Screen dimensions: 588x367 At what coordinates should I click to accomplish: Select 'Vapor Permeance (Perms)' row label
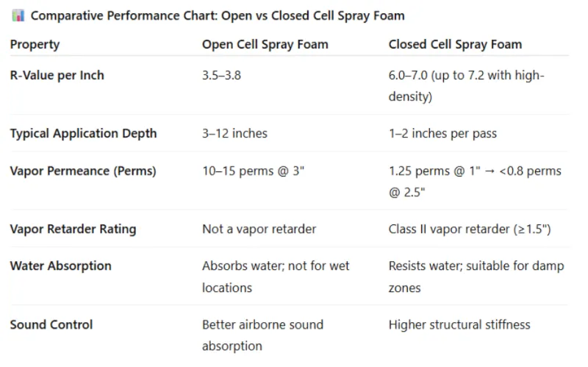click(83, 171)
